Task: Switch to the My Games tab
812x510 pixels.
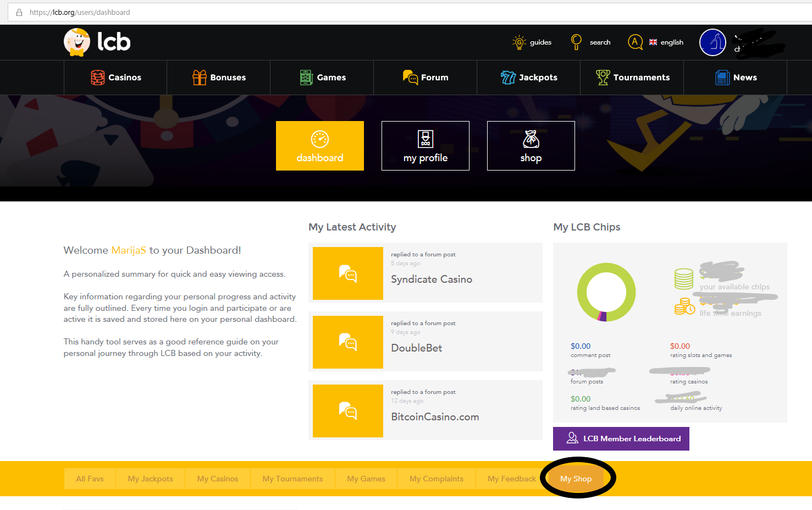Action: tap(366, 479)
